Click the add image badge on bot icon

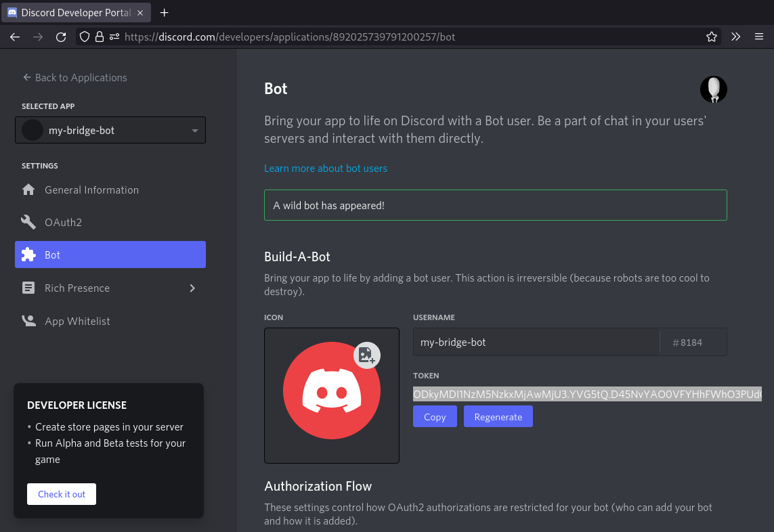pos(367,355)
